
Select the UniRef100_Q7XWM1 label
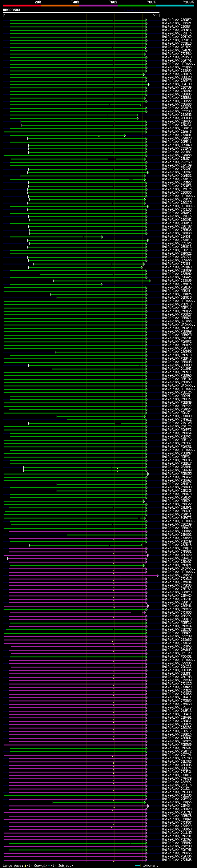tap(177, 135)
